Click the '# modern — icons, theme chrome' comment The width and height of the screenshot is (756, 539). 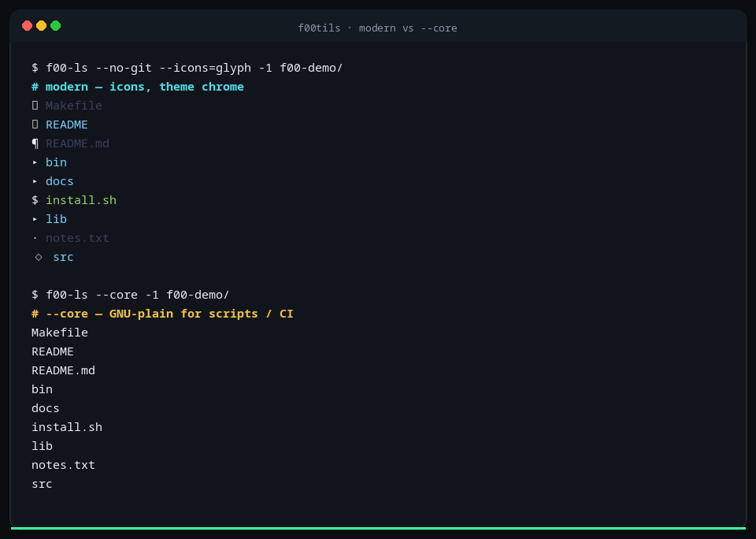pos(138,87)
